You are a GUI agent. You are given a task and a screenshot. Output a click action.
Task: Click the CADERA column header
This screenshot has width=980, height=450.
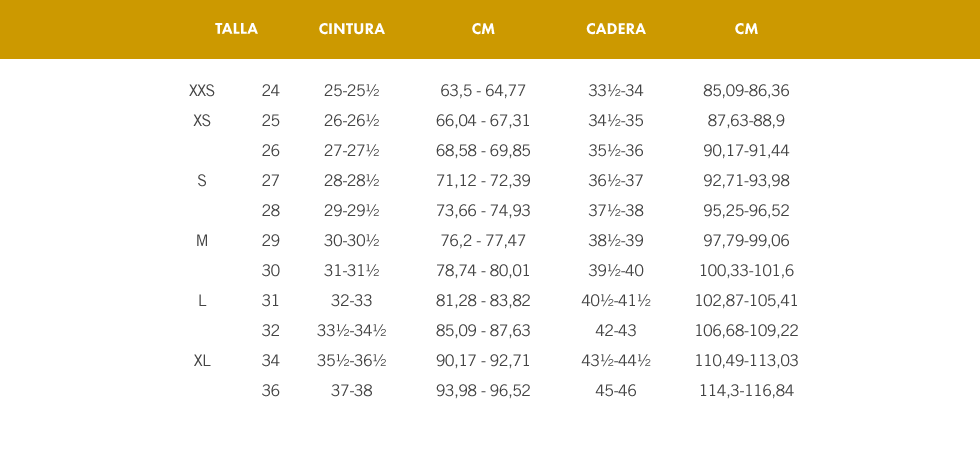point(616,29)
